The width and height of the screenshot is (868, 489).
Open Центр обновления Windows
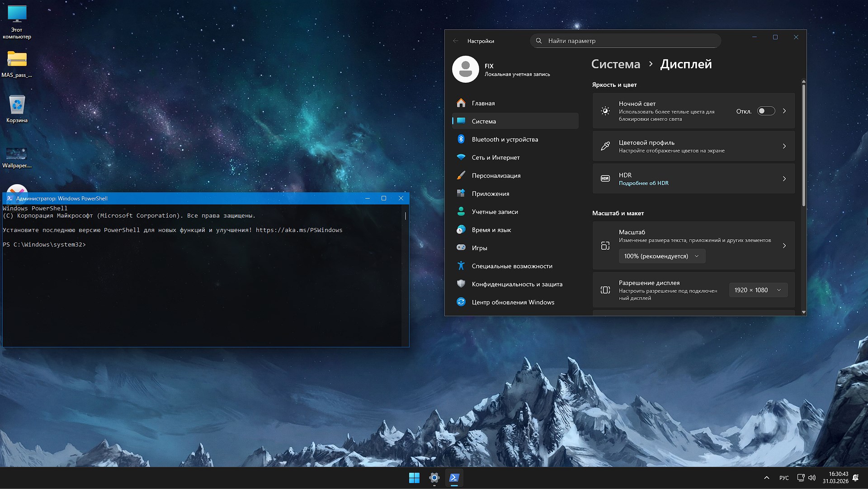tap(513, 302)
